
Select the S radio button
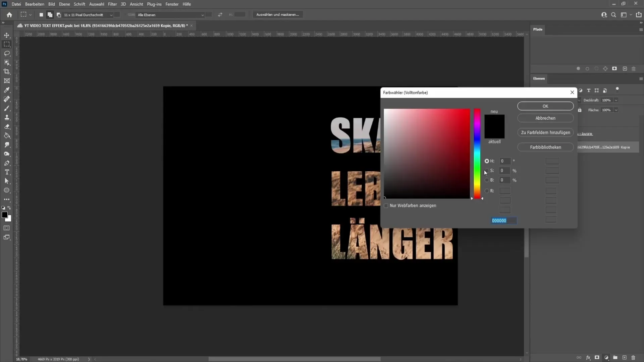(487, 171)
